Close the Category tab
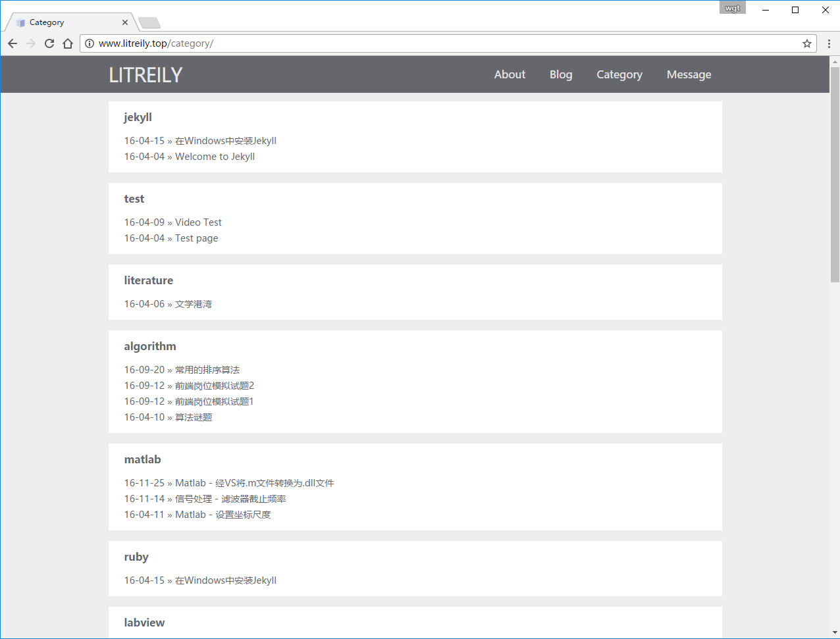The width and height of the screenshot is (840, 639). (x=125, y=22)
